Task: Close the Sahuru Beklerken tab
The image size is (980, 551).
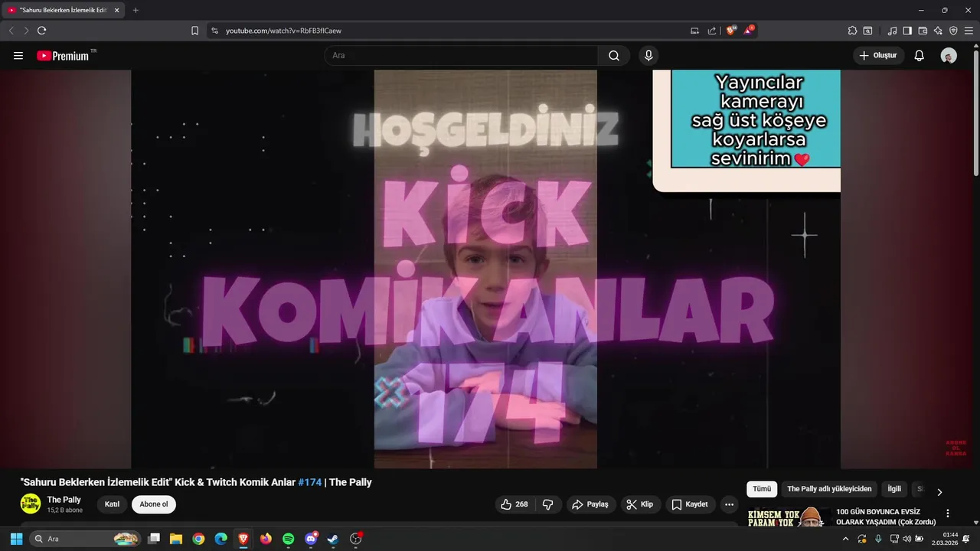Action: pyautogui.click(x=116, y=10)
